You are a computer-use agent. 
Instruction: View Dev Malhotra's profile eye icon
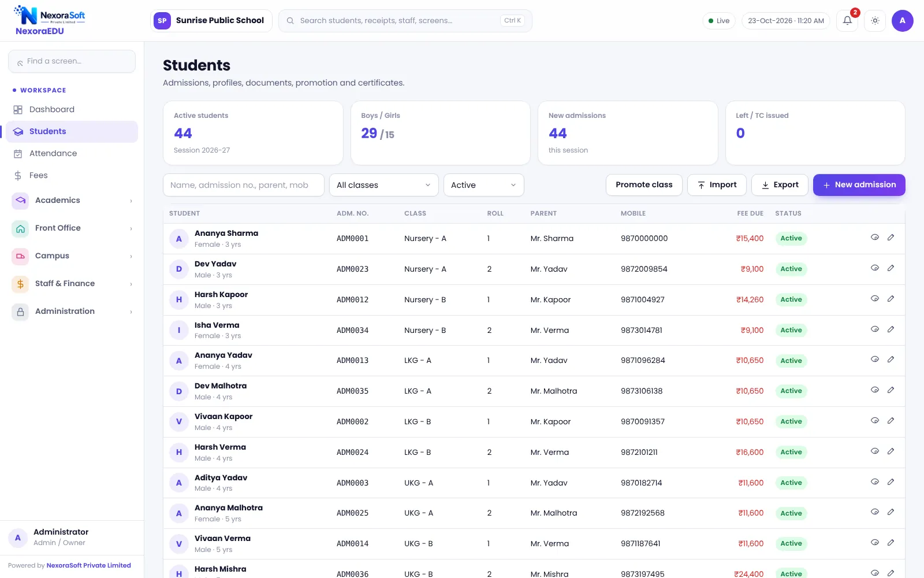tap(875, 390)
